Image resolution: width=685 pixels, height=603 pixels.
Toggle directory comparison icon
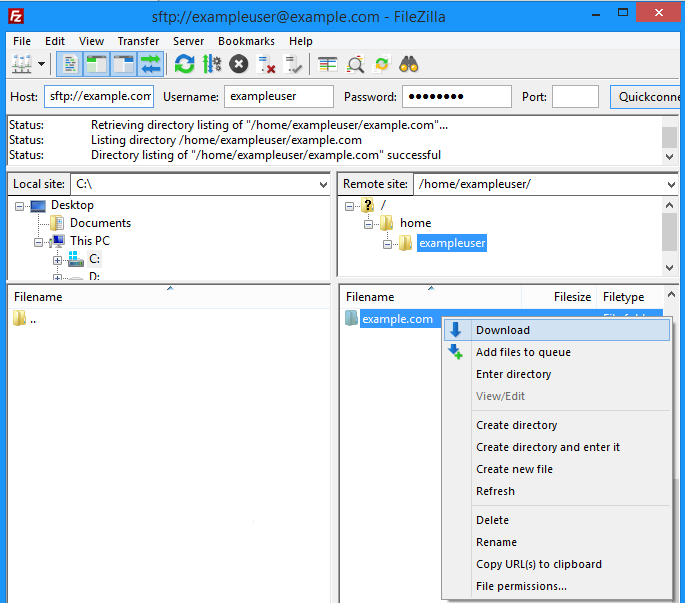click(356, 64)
